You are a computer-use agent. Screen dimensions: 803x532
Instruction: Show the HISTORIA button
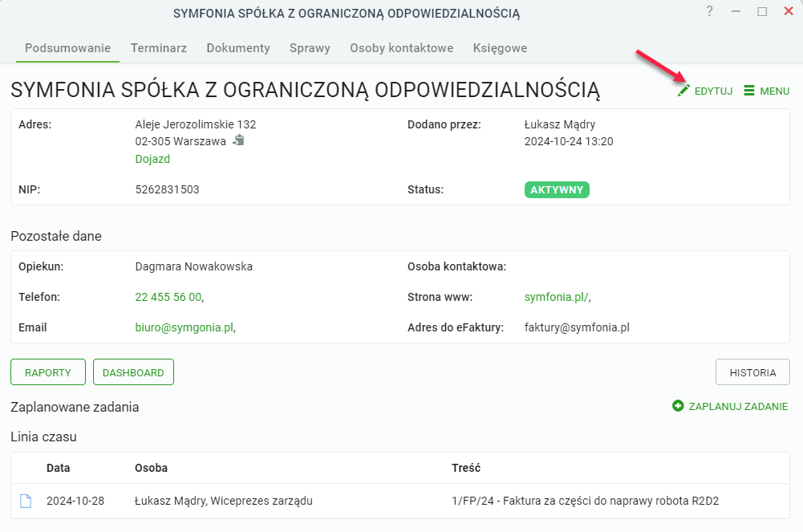[752, 372]
